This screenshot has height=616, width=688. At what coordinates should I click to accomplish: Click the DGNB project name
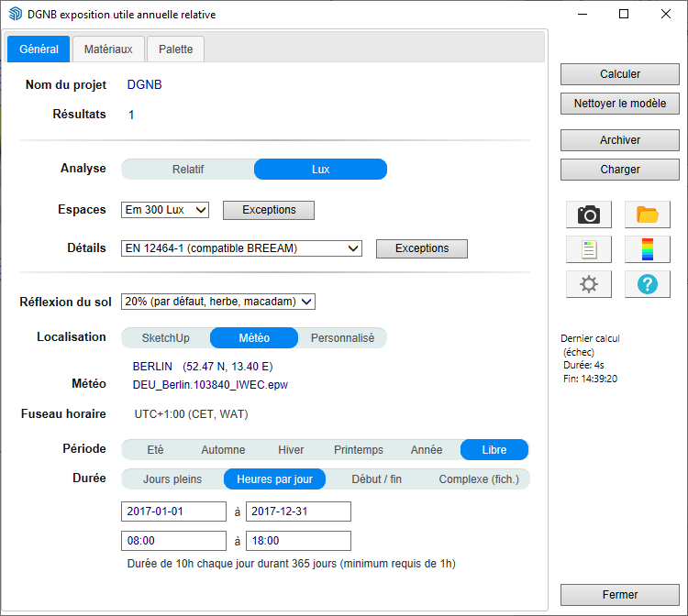(x=144, y=84)
